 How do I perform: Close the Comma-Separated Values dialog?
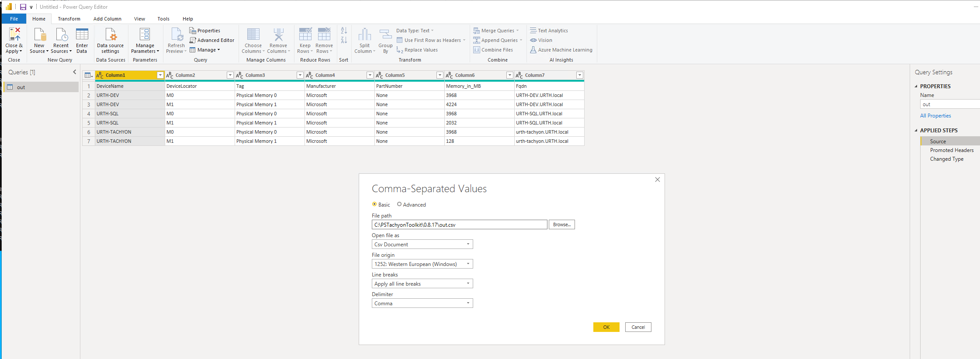pyautogui.click(x=657, y=179)
